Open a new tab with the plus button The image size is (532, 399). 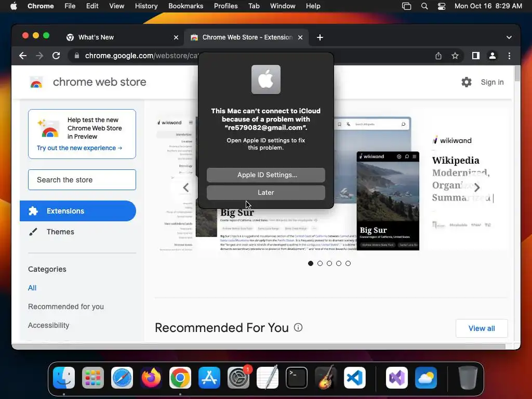coord(320,37)
